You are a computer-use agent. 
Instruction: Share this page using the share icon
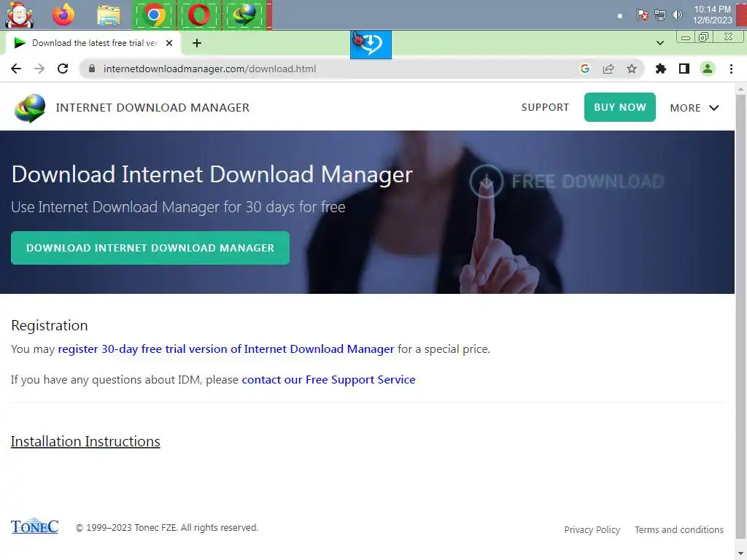(x=608, y=69)
